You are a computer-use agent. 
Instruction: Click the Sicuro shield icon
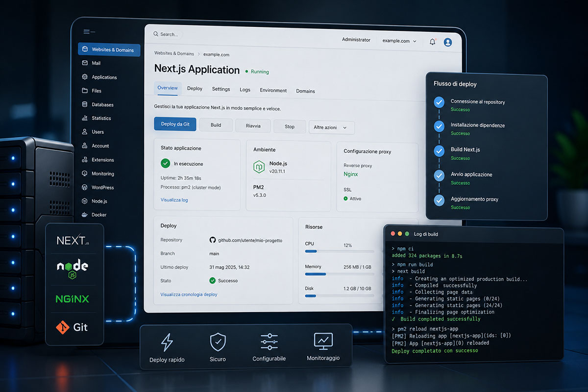point(218,341)
